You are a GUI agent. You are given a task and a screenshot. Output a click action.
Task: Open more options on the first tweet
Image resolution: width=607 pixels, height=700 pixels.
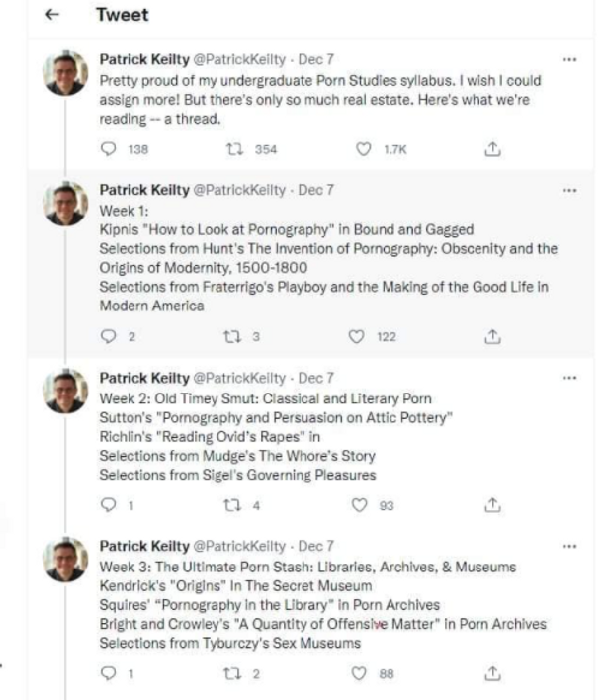click(568, 59)
